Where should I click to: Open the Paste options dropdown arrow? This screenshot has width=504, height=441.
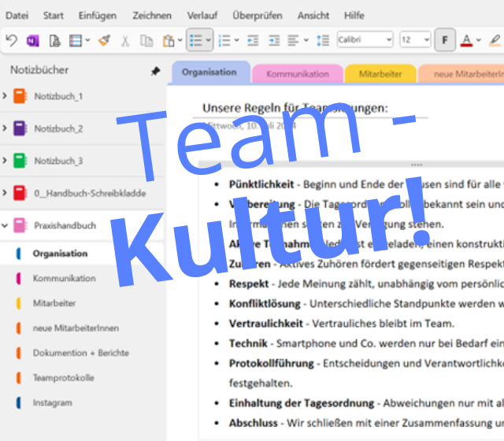[180, 40]
